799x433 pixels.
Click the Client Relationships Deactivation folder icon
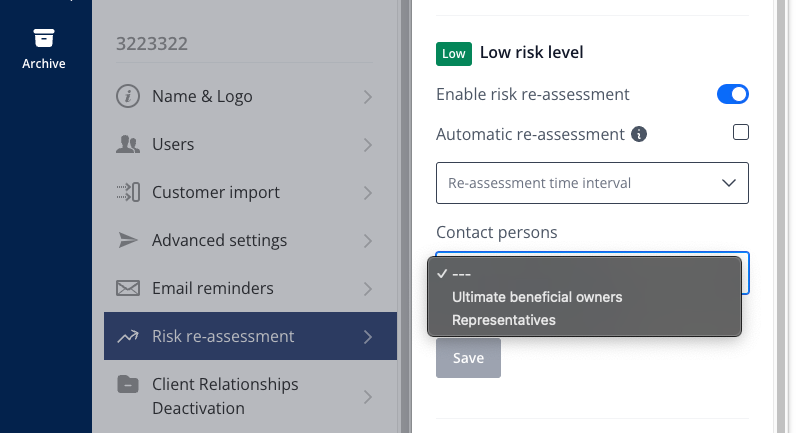point(127,384)
